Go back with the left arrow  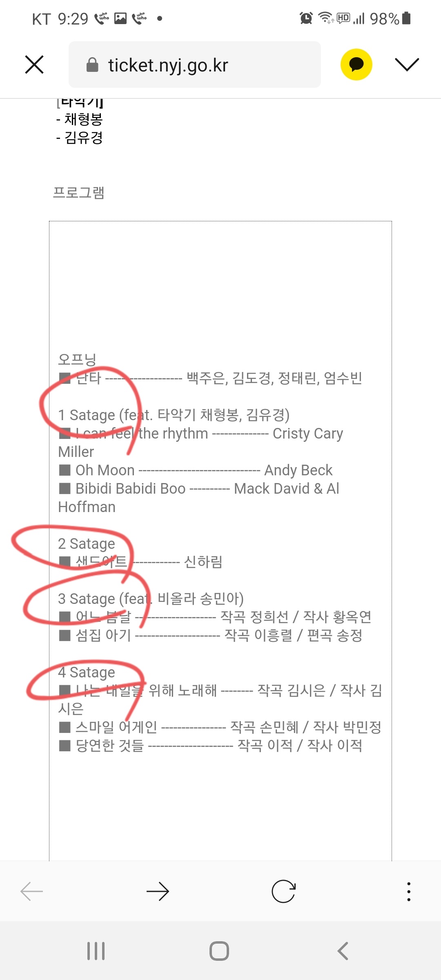pyautogui.click(x=32, y=891)
